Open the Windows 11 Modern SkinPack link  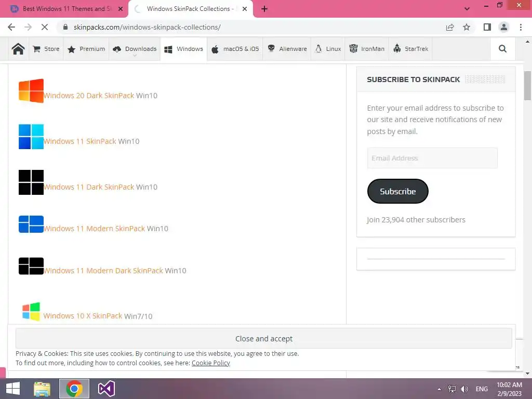click(x=95, y=229)
